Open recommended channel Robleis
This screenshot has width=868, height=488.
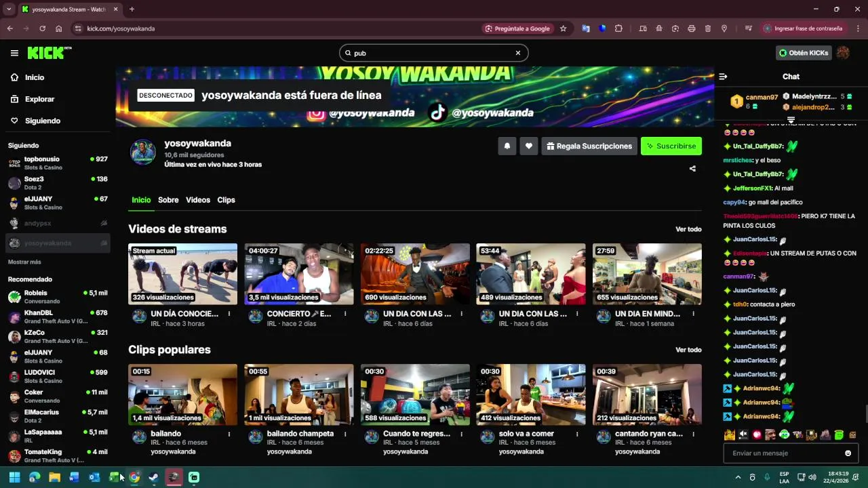coord(58,297)
